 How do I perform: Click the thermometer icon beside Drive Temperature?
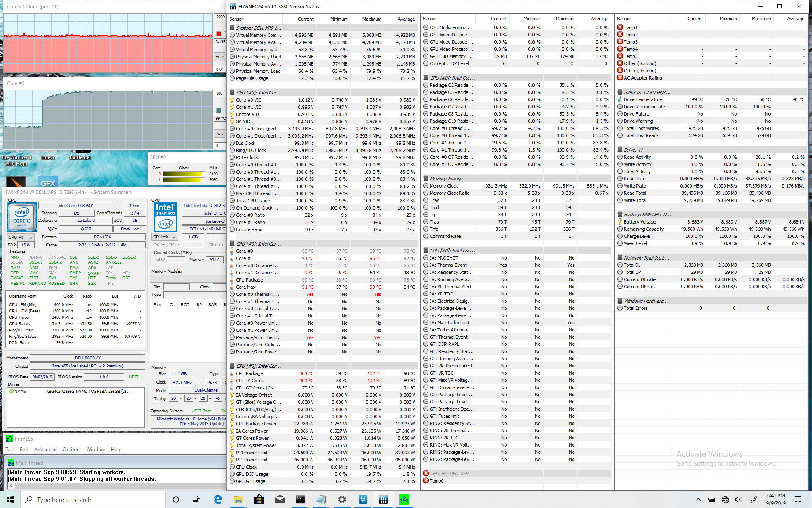tap(620, 99)
